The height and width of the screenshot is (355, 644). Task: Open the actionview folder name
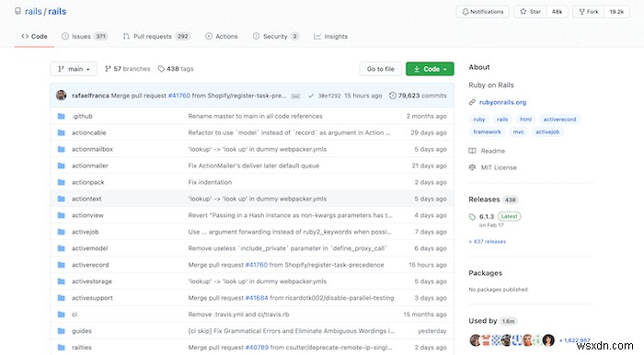pos(87,215)
